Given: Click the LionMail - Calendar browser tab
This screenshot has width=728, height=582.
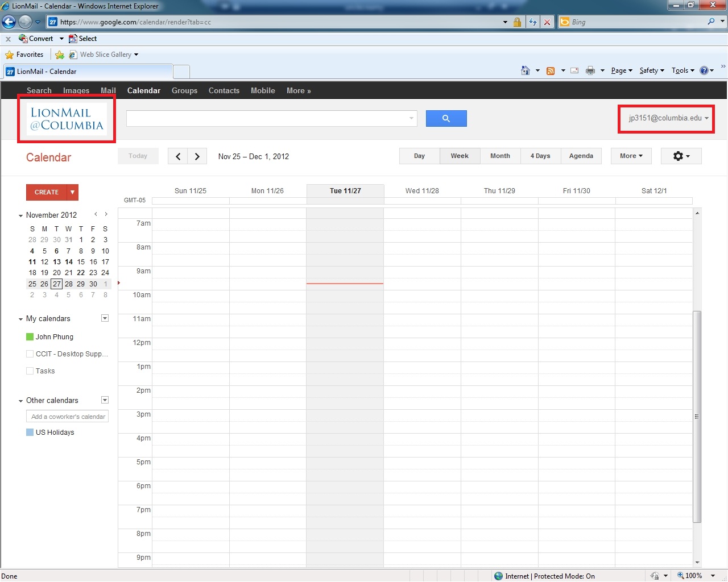Looking at the screenshot, I should [x=88, y=72].
